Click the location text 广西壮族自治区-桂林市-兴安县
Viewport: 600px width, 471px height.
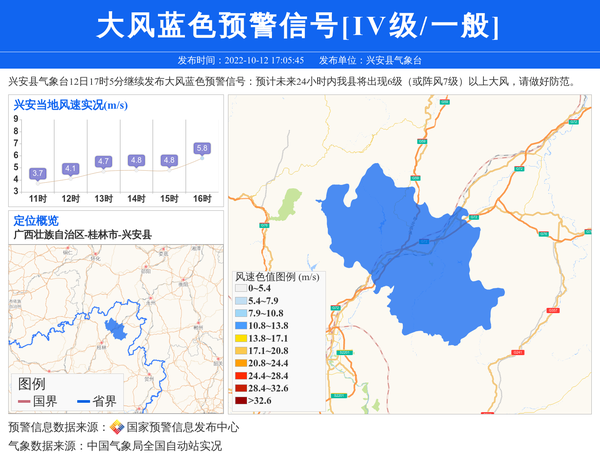[x=83, y=235]
